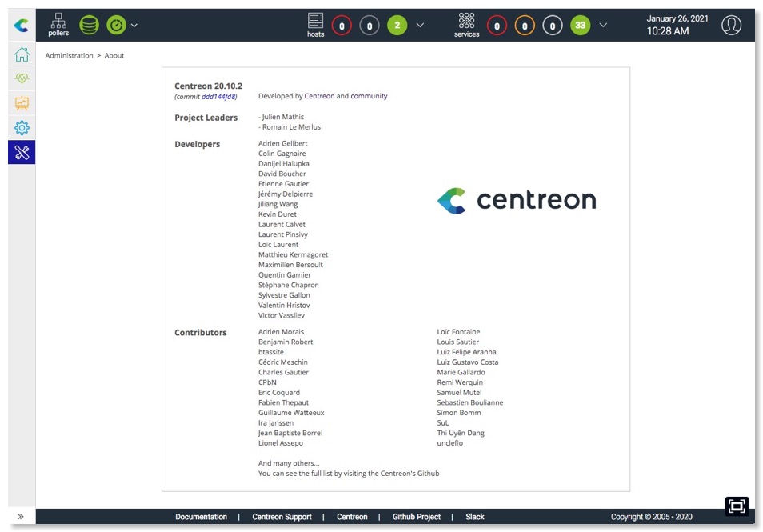The width and height of the screenshot is (763, 532).
Task: Toggle fullscreen mode in bottom right
Action: click(737, 506)
